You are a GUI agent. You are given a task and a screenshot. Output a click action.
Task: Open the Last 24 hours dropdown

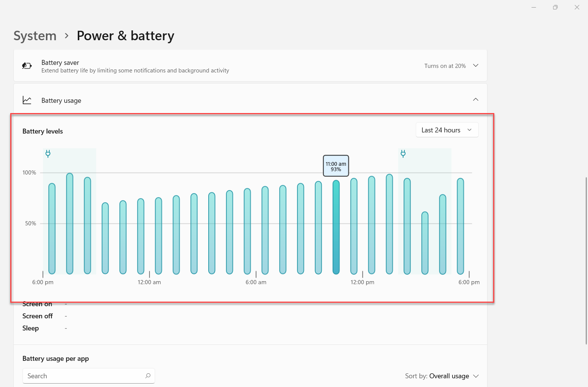[447, 130]
